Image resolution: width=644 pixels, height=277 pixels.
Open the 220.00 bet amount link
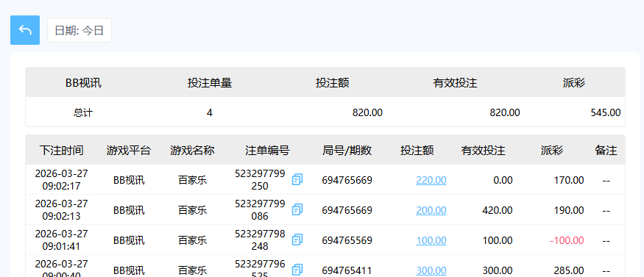point(431,180)
